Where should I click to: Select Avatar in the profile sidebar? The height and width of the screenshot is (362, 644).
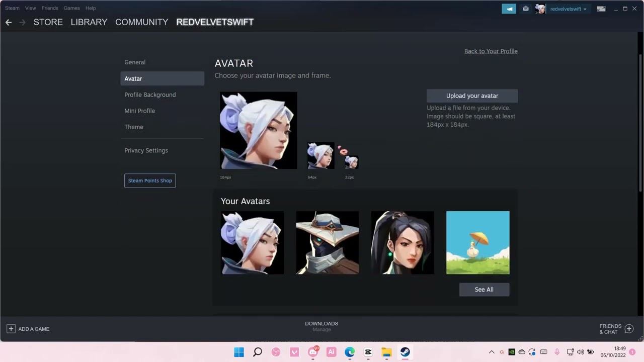pyautogui.click(x=162, y=78)
